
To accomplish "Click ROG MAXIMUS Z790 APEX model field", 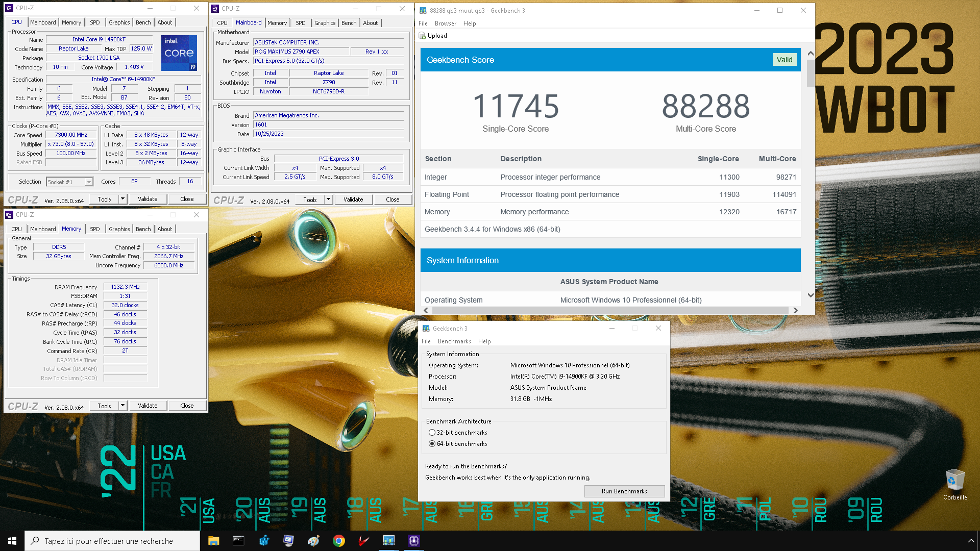I will point(301,52).
